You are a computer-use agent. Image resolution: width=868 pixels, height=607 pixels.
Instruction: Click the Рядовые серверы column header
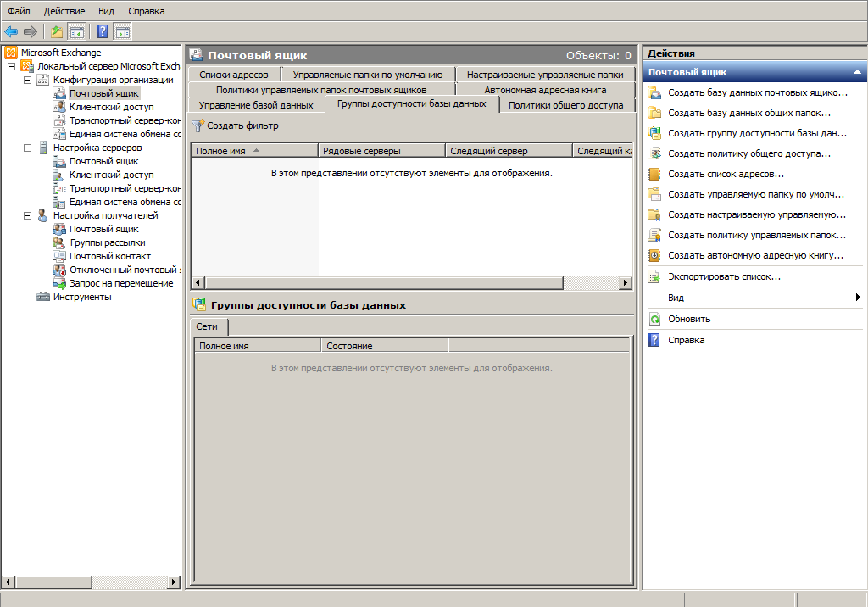coord(382,151)
